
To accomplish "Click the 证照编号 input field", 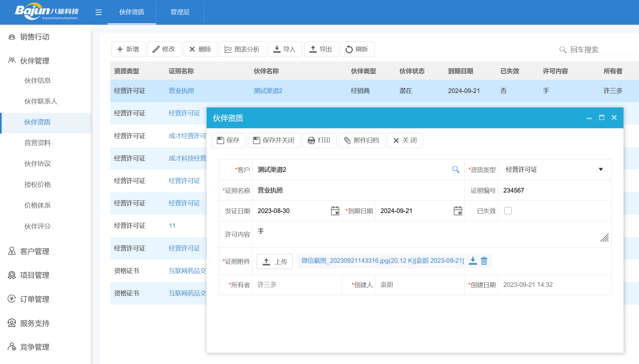I will [554, 190].
